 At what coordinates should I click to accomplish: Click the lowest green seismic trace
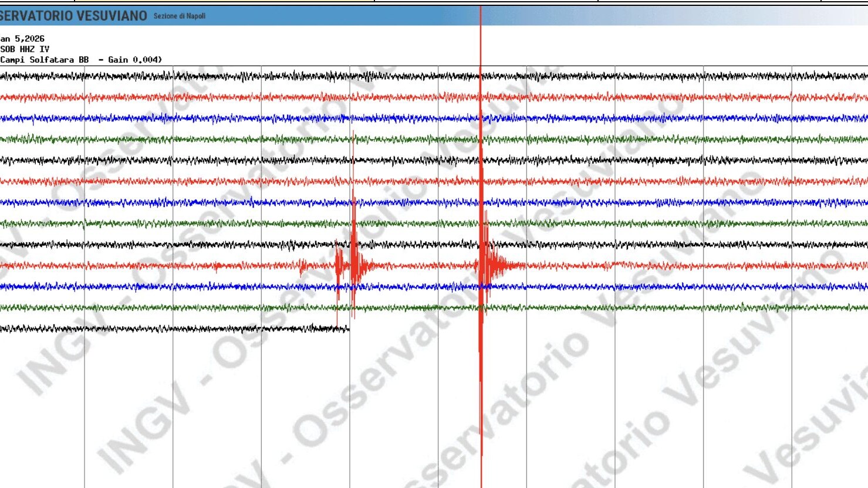(x=587, y=307)
